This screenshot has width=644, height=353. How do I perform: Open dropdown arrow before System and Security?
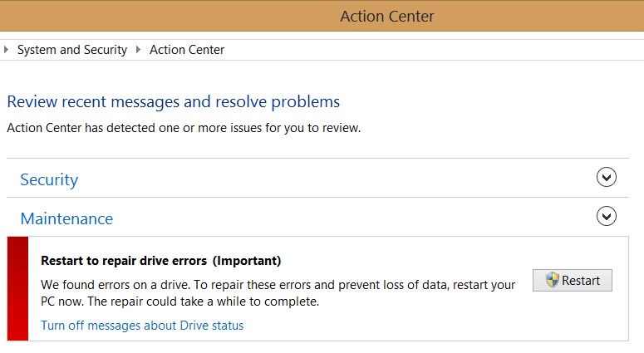pos(7,50)
